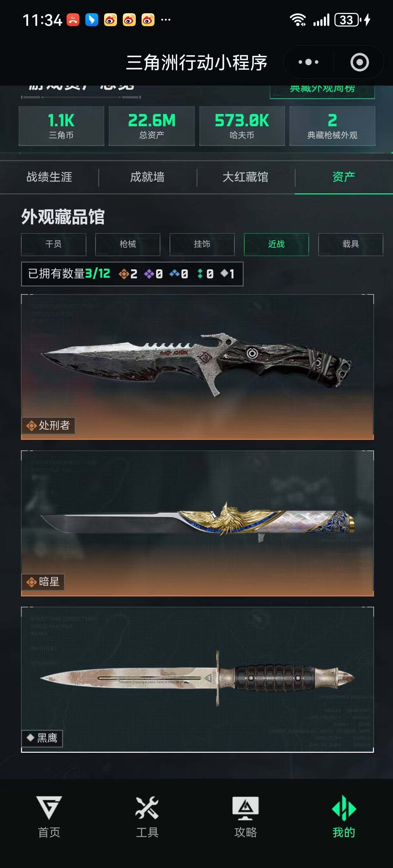
Task: Open the mini-program three-dots menu
Action: pos(308,62)
